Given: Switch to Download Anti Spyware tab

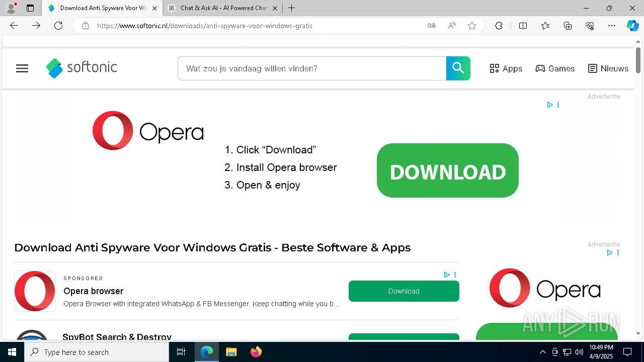Looking at the screenshot, I should coord(102,8).
